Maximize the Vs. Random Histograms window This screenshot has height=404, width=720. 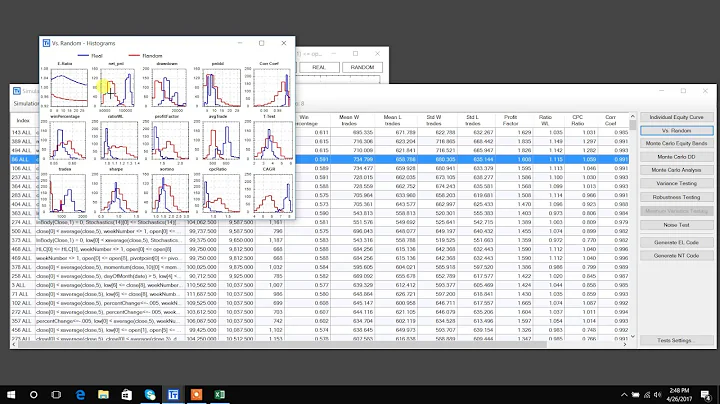[262, 43]
